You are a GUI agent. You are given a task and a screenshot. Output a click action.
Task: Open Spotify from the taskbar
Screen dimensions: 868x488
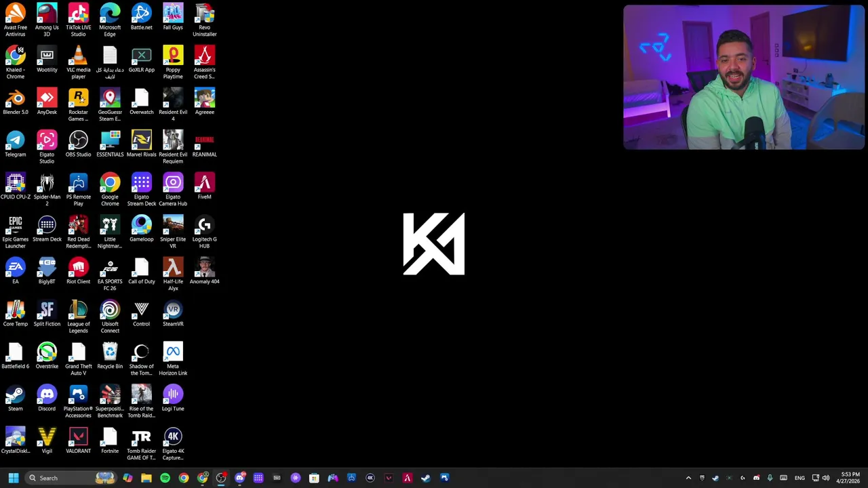point(165,478)
